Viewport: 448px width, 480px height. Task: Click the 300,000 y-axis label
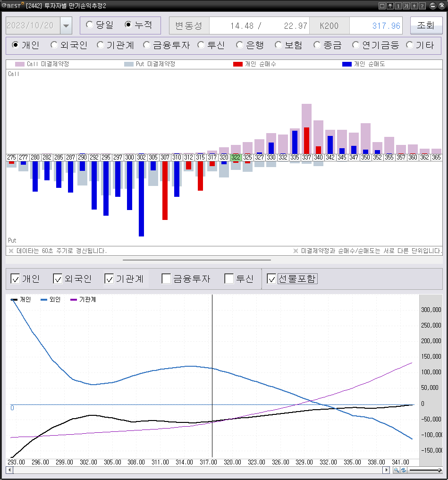[x=431, y=310]
